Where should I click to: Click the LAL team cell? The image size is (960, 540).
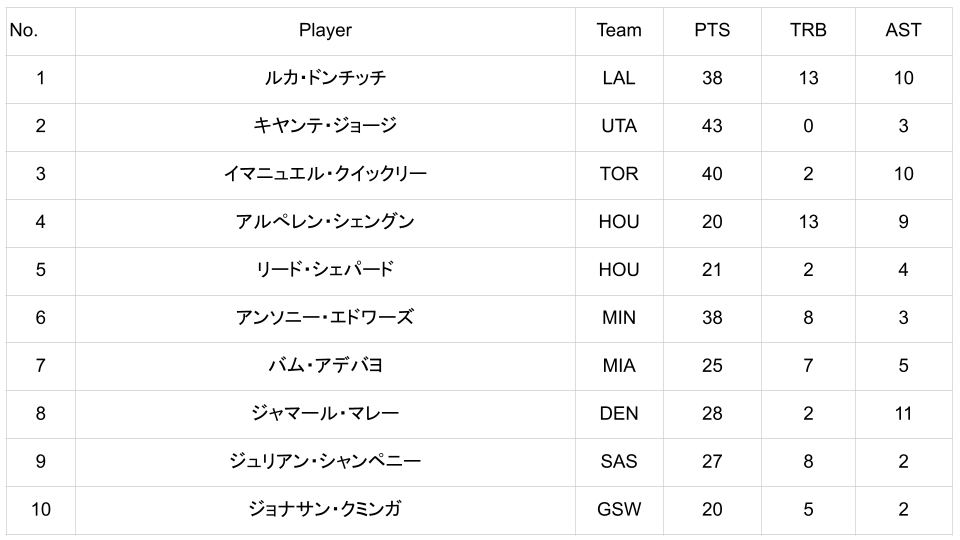pos(619,78)
